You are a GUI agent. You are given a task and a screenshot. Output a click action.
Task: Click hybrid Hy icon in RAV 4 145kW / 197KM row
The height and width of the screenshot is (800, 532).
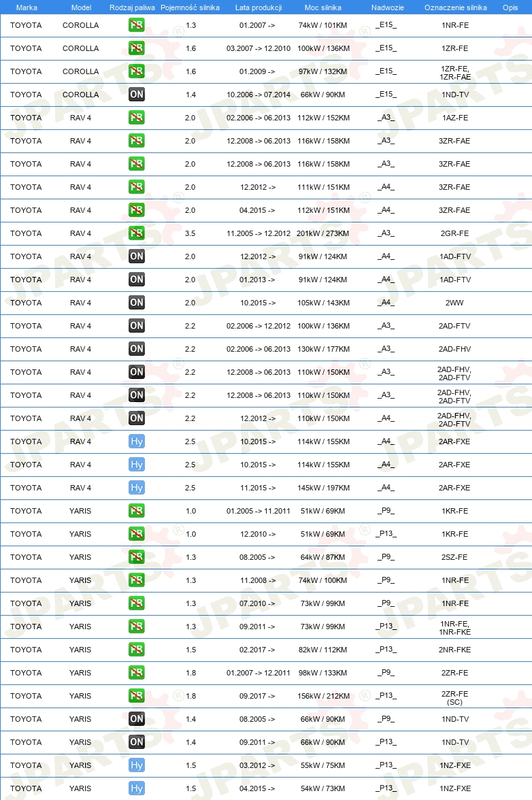136,488
